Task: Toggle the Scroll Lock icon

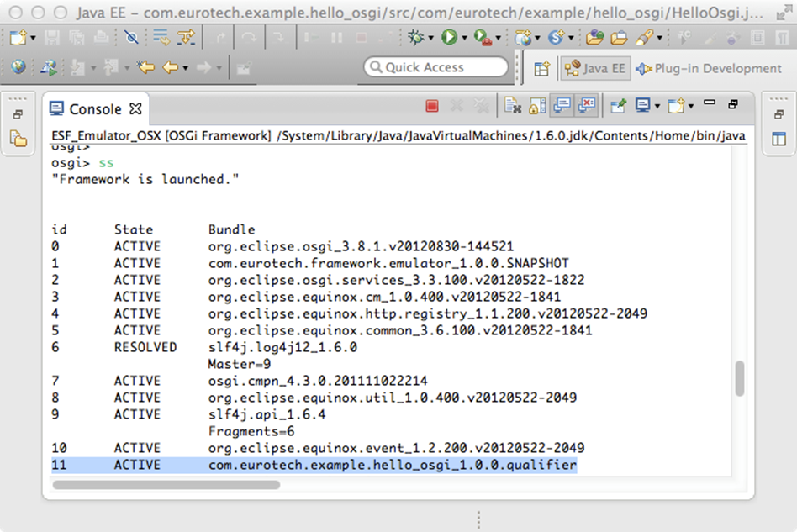Action: point(537,105)
